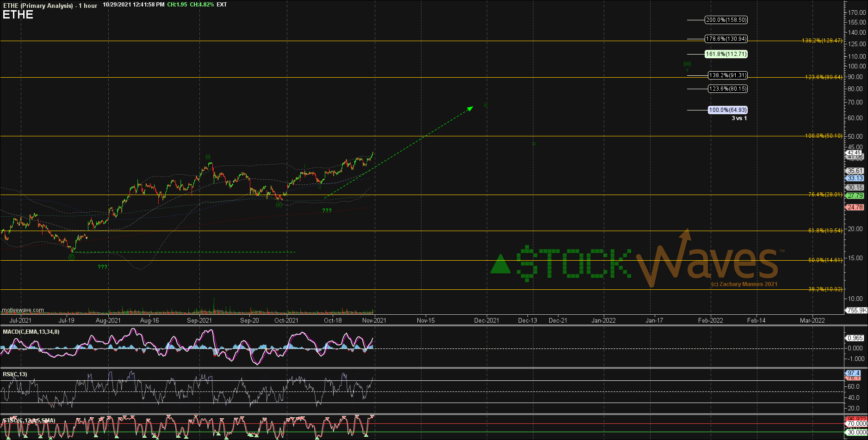Select the Mar-2022 date axis label
This screenshot has width=868, height=440.
(x=812, y=320)
